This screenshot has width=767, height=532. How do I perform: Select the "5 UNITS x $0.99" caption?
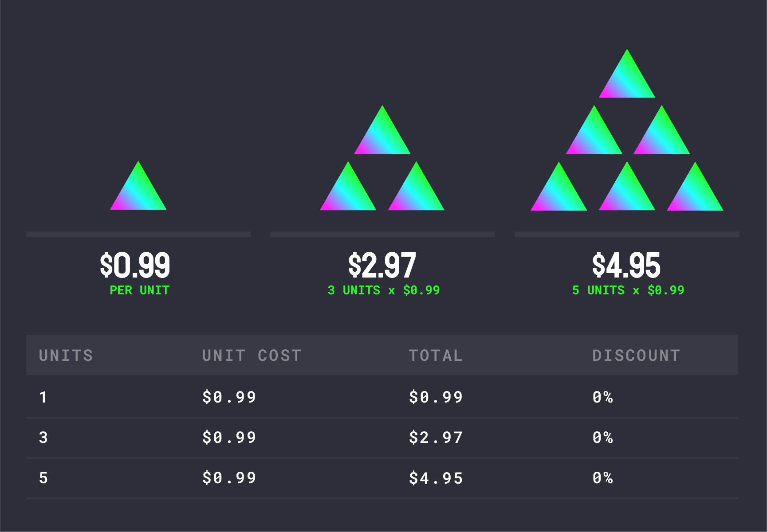point(628,290)
